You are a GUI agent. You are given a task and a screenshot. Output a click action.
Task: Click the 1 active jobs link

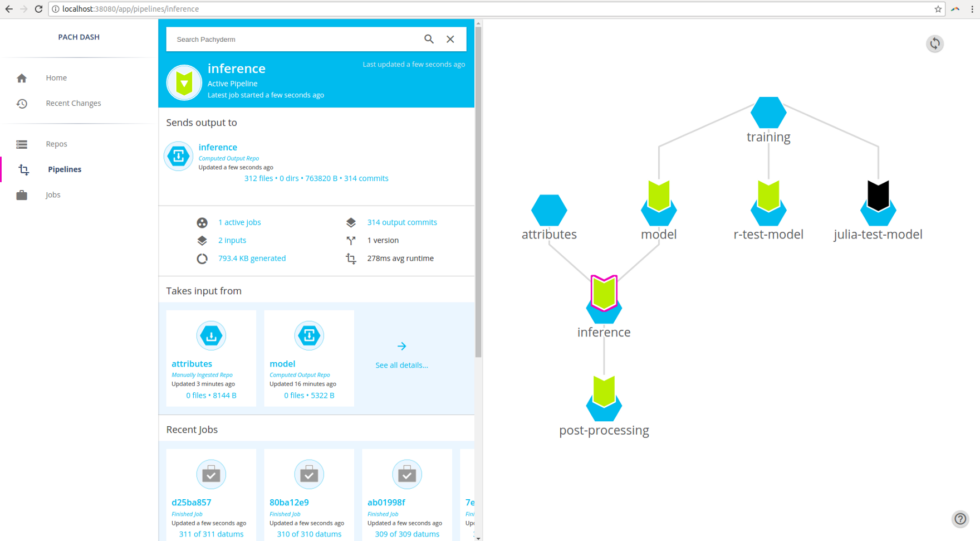tap(239, 222)
